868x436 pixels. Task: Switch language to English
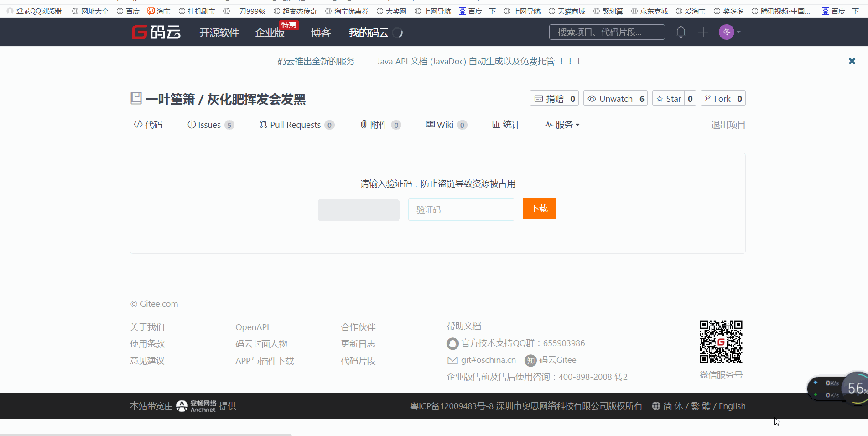click(x=732, y=406)
